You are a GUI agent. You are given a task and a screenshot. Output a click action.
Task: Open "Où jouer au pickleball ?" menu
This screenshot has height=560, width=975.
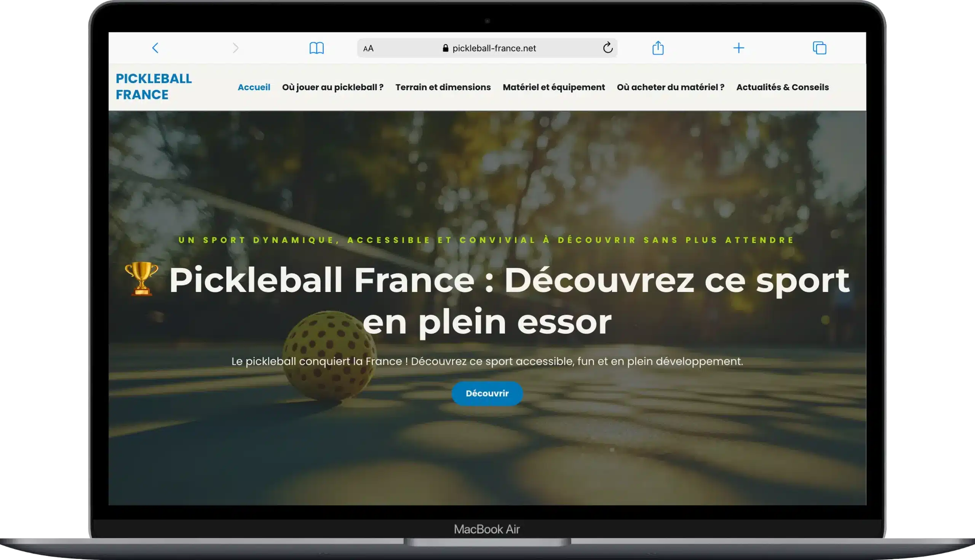coord(332,87)
